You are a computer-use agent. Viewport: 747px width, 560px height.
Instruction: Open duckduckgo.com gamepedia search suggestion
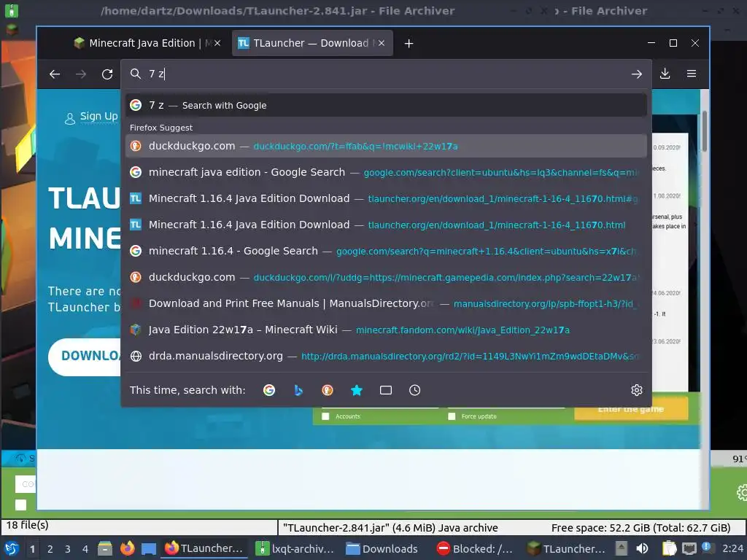386,276
